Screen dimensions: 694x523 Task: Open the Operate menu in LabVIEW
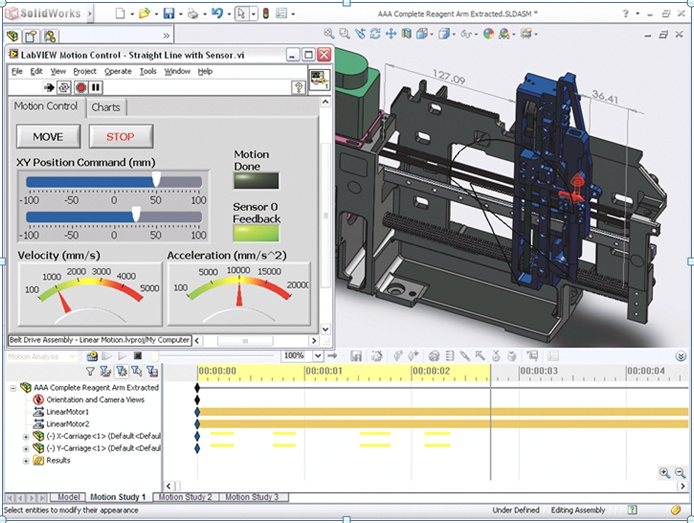pyautogui.click(x=117, y=72)
